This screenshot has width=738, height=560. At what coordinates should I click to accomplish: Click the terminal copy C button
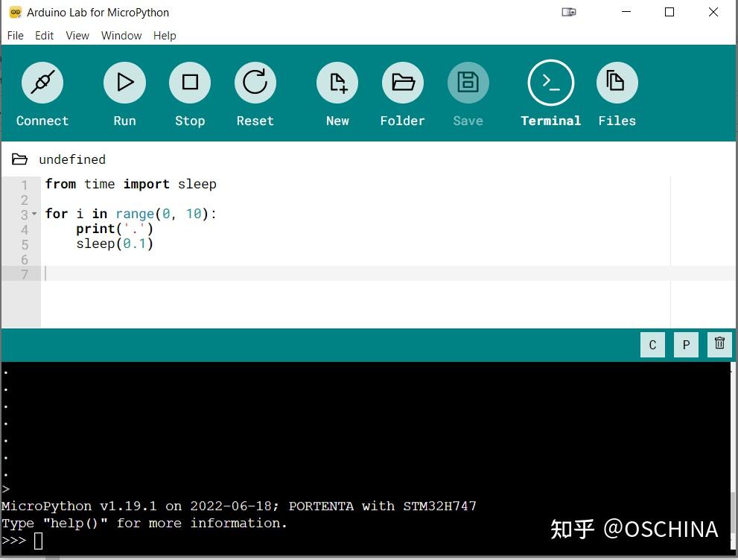(x=653, y=345)
